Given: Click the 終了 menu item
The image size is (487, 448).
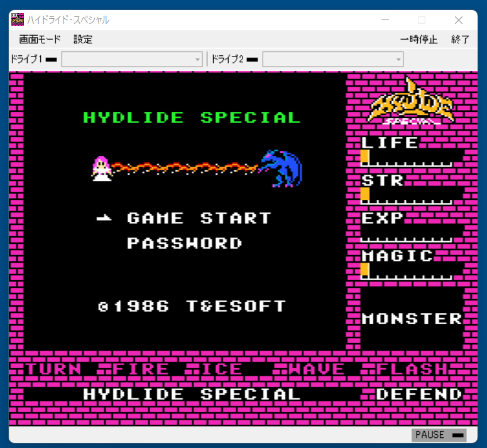Looking at the screenshot, I should point(460,40).
